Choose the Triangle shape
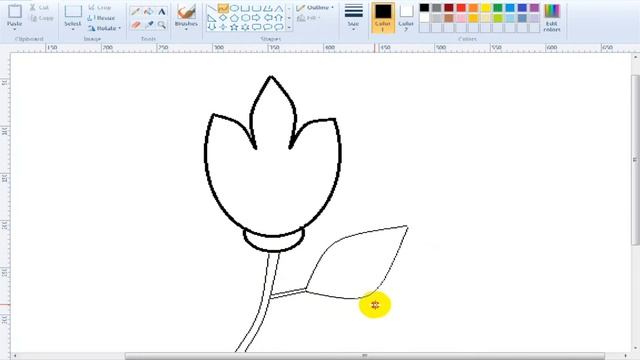Image resolution: width=640 pixels, height=360 pixels. pyautogui.click(x=279, y=8)
